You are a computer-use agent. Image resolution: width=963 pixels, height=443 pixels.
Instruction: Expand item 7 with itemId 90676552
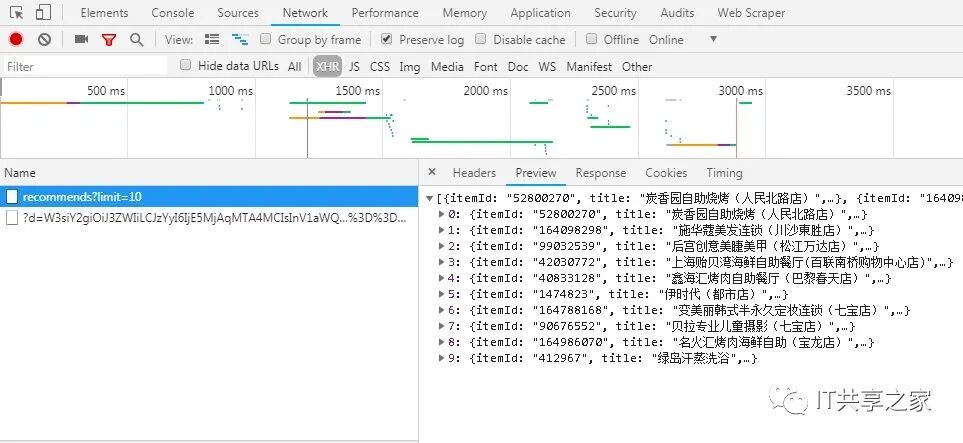point(441,326)
